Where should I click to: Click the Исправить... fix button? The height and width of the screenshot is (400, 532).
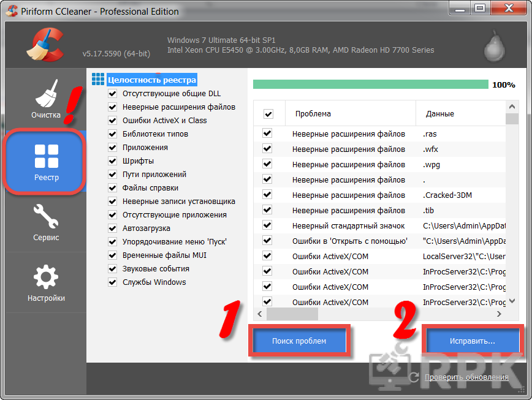point(473,341)
